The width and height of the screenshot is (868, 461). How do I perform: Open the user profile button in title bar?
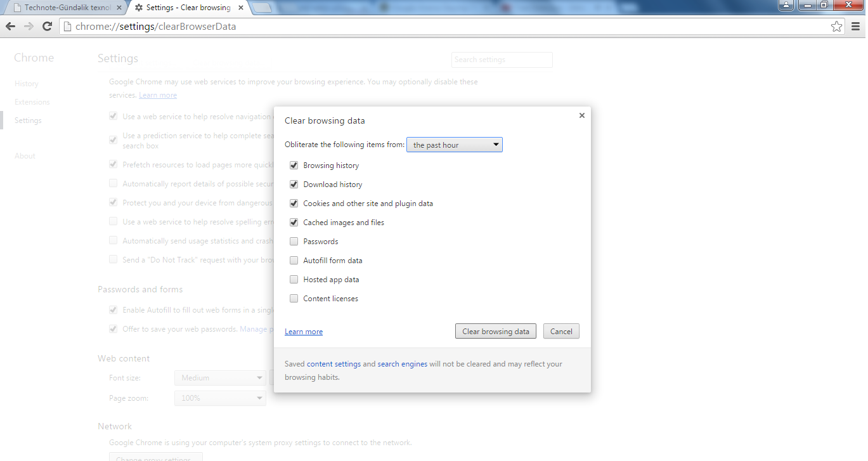(x=786, y=5)
